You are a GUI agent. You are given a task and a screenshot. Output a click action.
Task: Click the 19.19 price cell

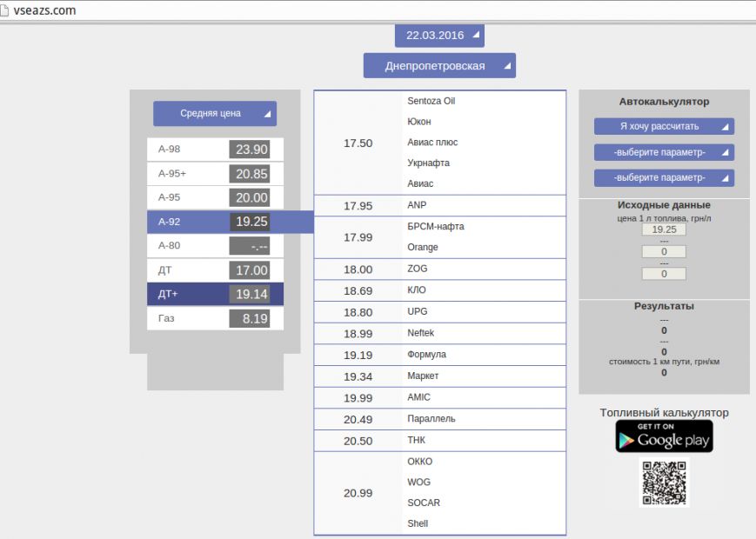tap(358, 355)
